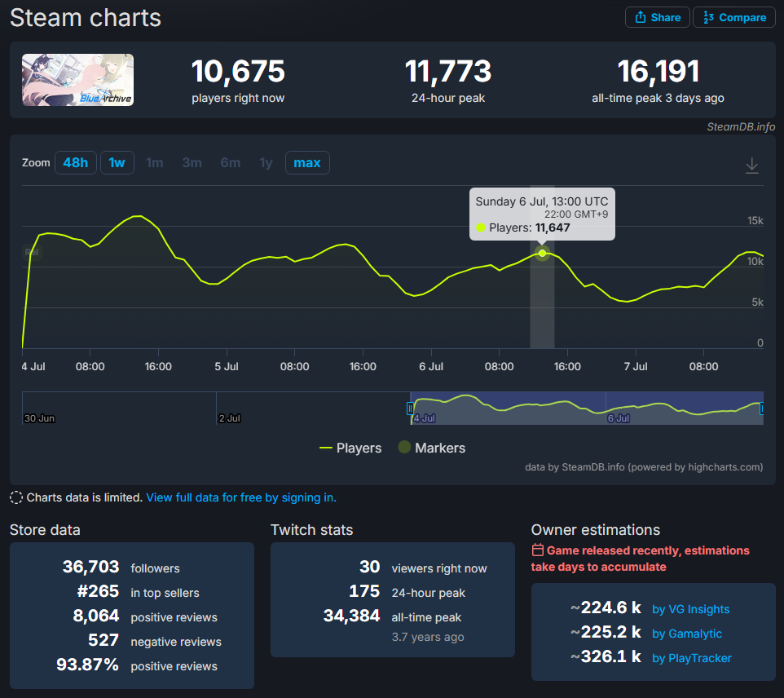Click the right navigator range handle
The height and width of the screenshot is (698, 784).
coord(762,409)
